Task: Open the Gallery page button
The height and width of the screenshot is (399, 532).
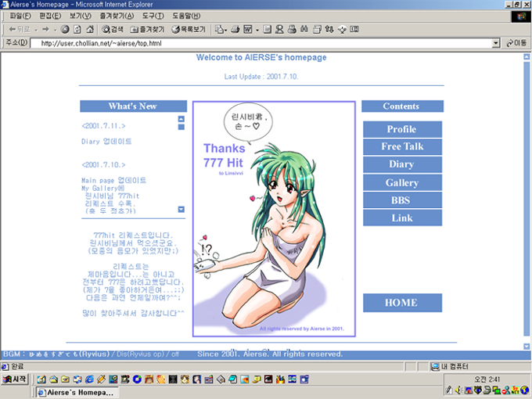Action: pos(402,182)
